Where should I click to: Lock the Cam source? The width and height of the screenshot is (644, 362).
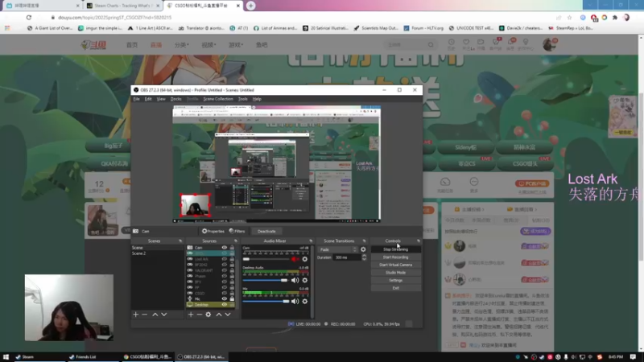click(232, 248)
